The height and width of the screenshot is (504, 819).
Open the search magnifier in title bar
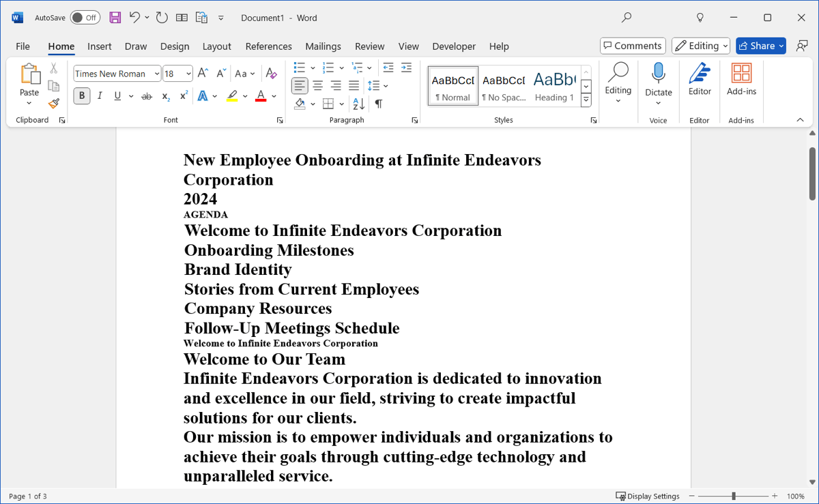(627, 18)
